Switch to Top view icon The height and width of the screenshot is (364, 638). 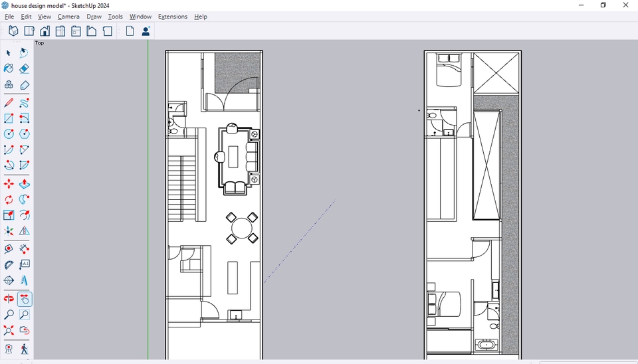(x=29, y=31)
